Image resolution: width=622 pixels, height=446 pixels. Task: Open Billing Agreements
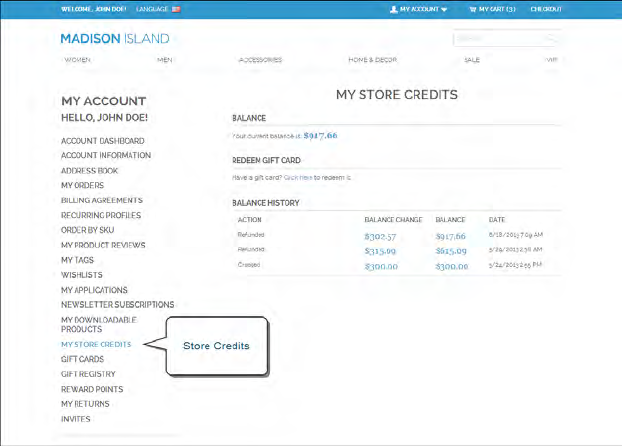coord(102,200)
